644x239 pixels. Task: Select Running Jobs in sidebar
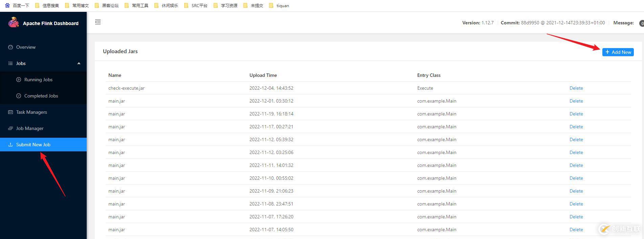tap(43, 80)
